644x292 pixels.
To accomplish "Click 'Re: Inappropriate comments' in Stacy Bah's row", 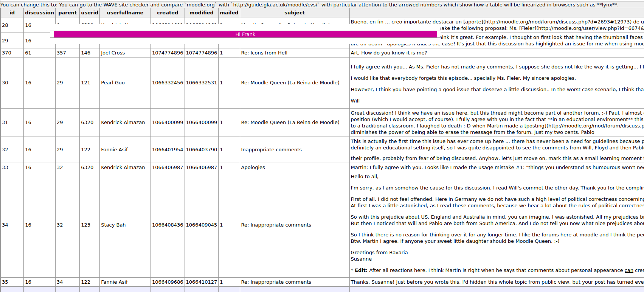I will 276,225.
